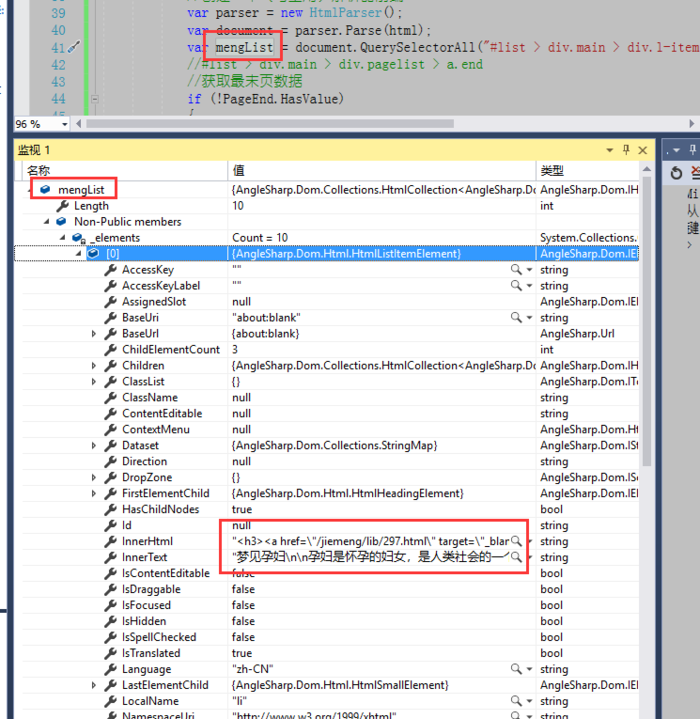Toggle auto-hide pin on Watch 1 panel
The image size is (700, 719).
[626, 150]
